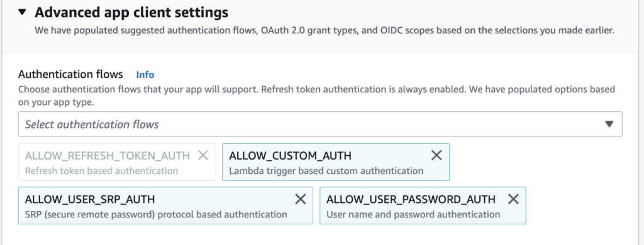Screen dimensions: 644x245
Task: Click 'User name and password authentication' description
Action: pyautogui.click(x=413, y=214)
